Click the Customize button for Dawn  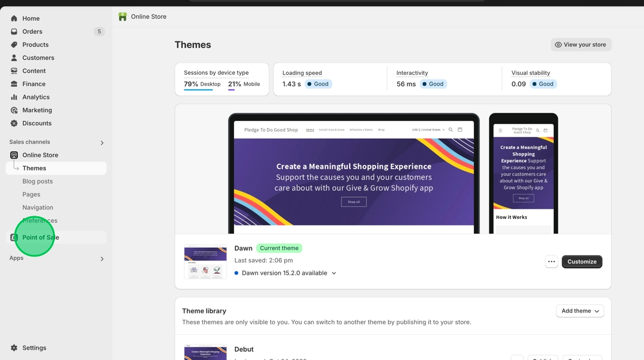pos(581,262)
